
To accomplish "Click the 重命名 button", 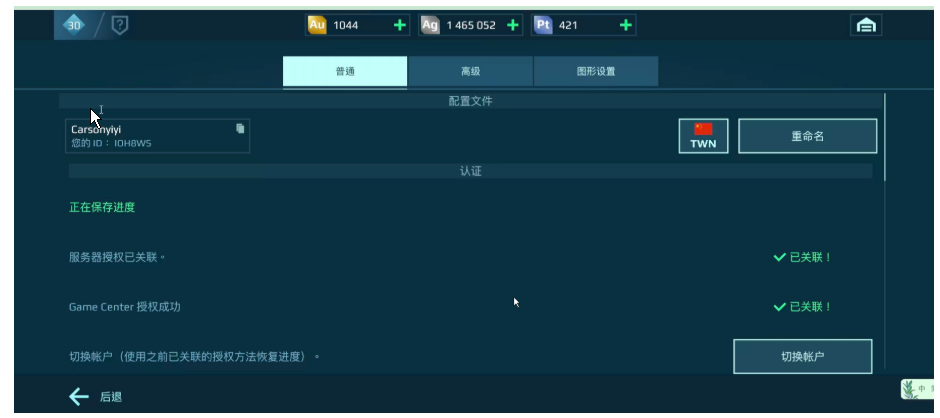I will coord(808,136).
